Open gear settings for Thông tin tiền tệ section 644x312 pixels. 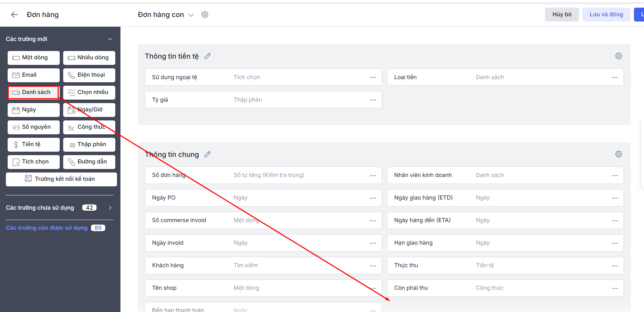click(x=618, y=56)
